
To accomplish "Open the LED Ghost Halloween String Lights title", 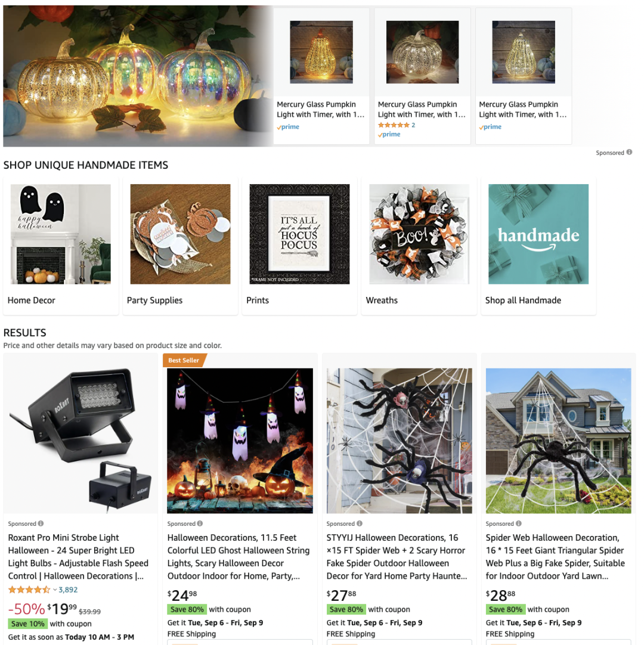I will (x=239, y=557).
